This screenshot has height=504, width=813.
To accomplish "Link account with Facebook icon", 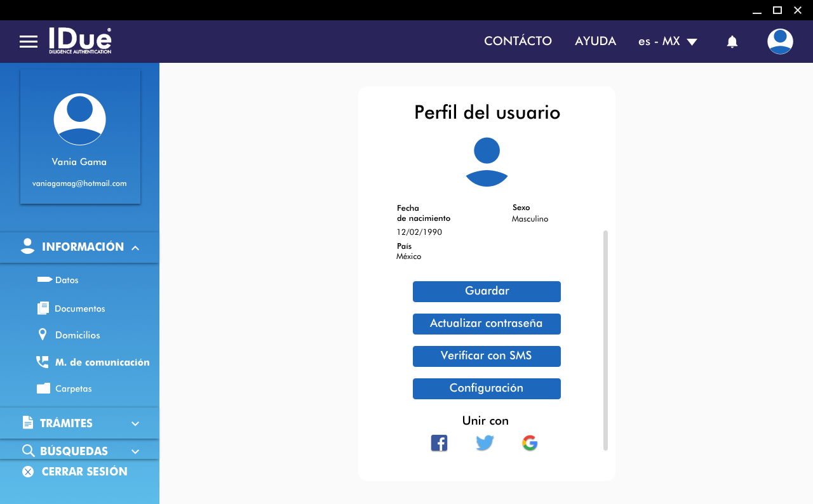I will [x=439, y=443].
